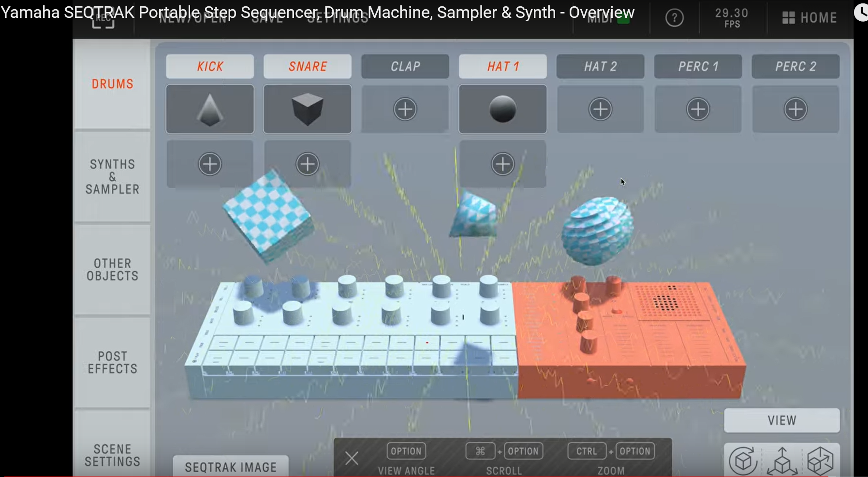Image resolution: width=868 pixels, height=477 pixels.
Task: Add an object to the CLAP slot
Action: 405,109
